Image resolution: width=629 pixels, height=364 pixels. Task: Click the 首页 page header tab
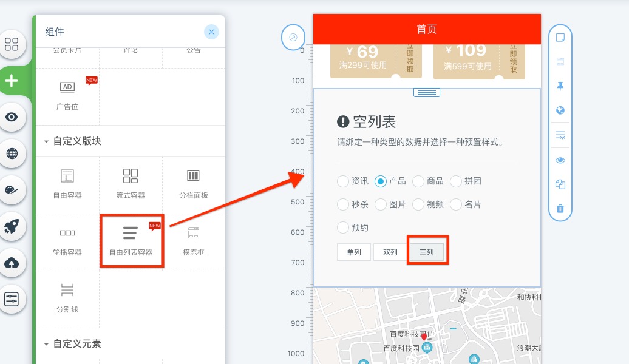426,29
